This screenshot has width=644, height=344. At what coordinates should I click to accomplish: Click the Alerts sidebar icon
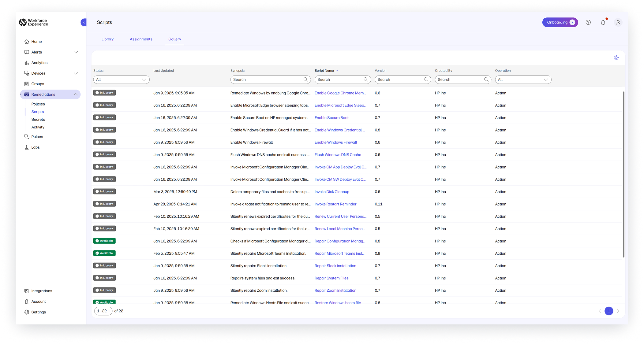point(27,52)
